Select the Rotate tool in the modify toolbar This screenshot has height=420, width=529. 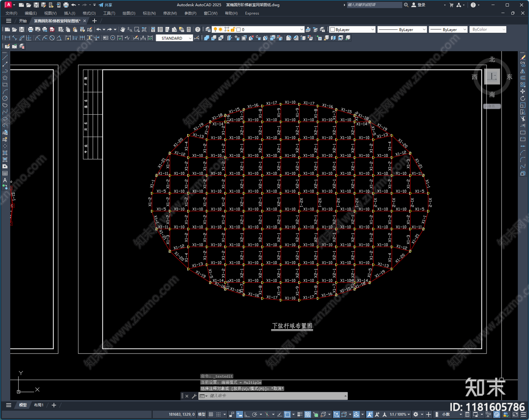(523, 98)
